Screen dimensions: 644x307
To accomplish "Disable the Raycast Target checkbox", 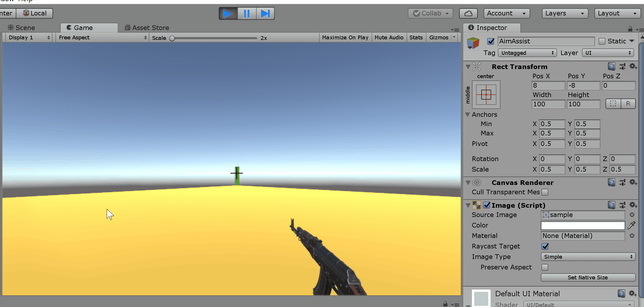I will (545, 246).
